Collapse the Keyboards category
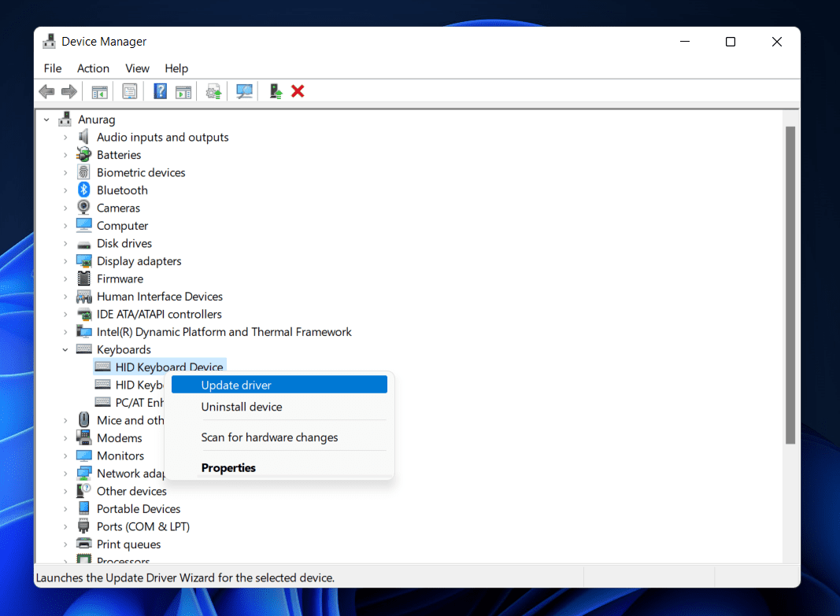Viewport: 840px width, 616px height. pyautogui.click(x=66, y=349)
